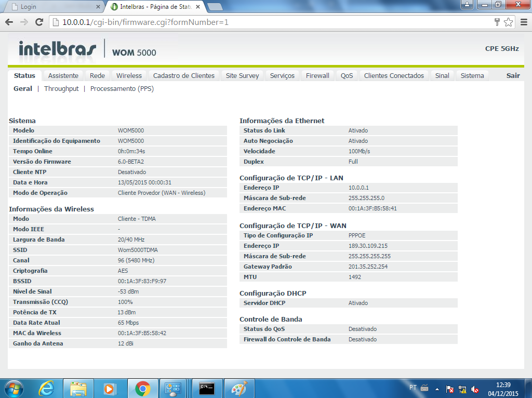532x398 pixels.
Task: Click wireless MAC 00:1A:3F:B5:58:42
Action: point(142,333)
